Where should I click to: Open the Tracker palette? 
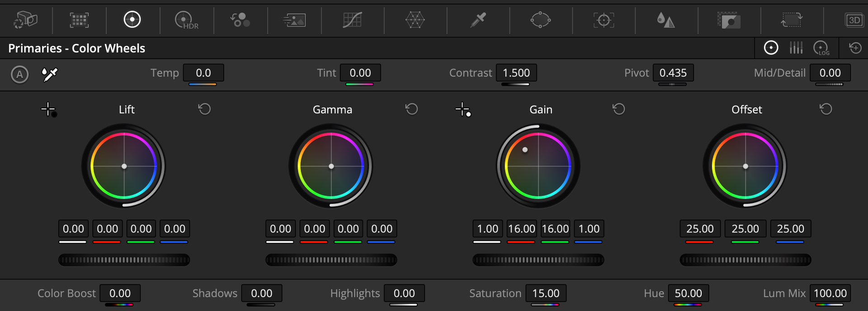tap(604, 20)
